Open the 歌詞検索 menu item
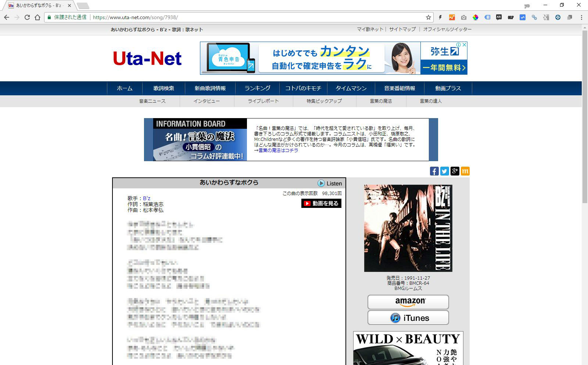This screenshot has width=588, height=365. [x=164, y=88]
